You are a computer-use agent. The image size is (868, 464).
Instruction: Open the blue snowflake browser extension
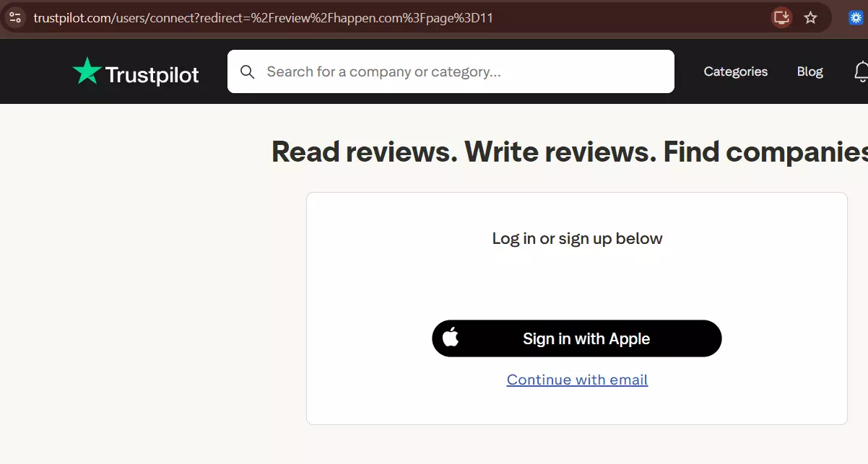[857, 17]
